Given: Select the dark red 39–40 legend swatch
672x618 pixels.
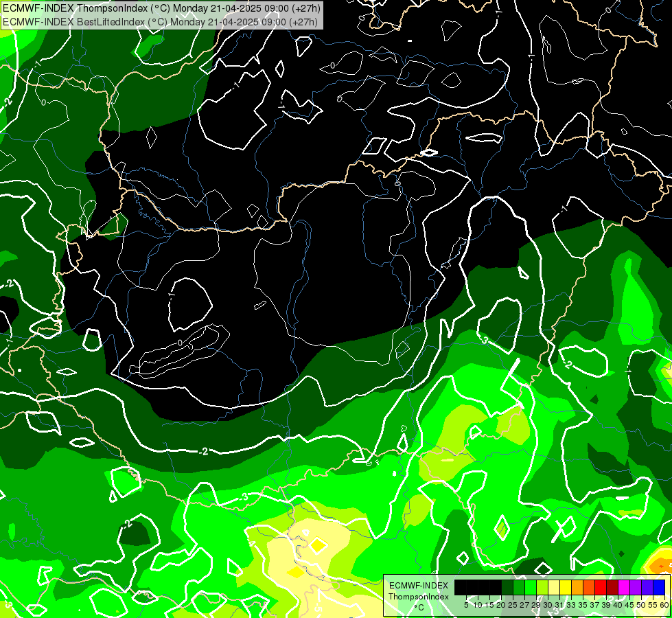Looking at the screenshot, I should tap(612, 588).
